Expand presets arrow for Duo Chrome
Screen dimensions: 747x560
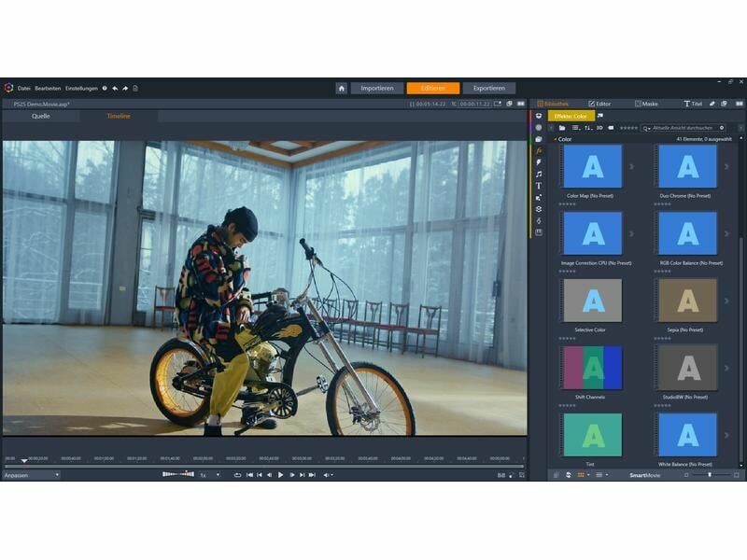point(727,167)
